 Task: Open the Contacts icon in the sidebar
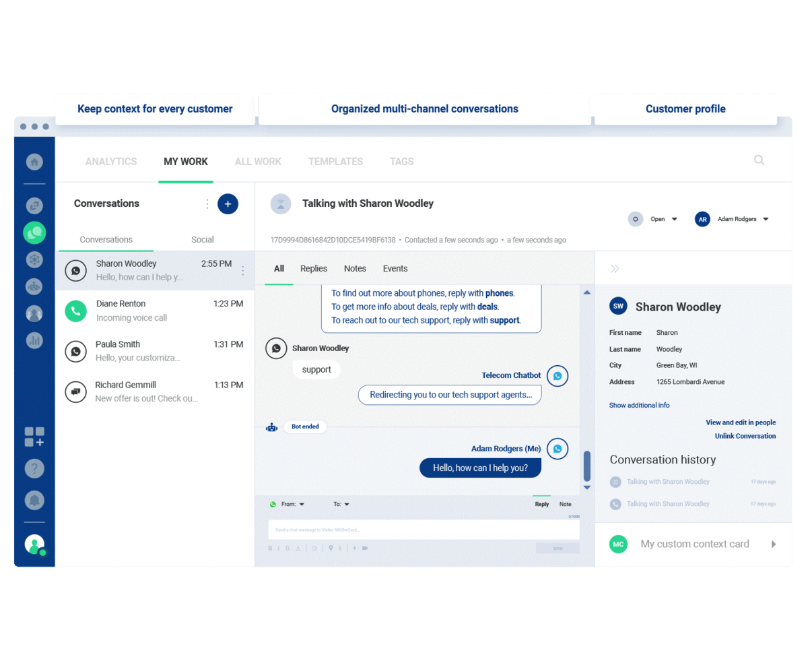34,313
